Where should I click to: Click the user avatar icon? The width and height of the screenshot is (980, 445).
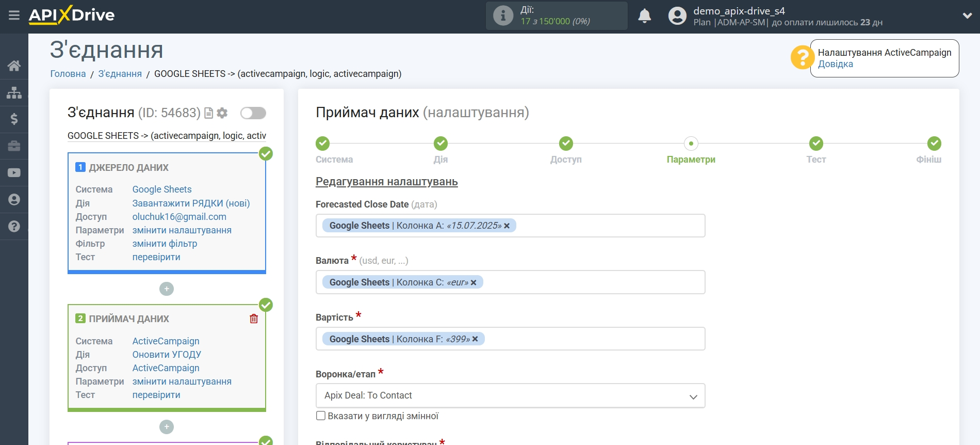[677, 16]
